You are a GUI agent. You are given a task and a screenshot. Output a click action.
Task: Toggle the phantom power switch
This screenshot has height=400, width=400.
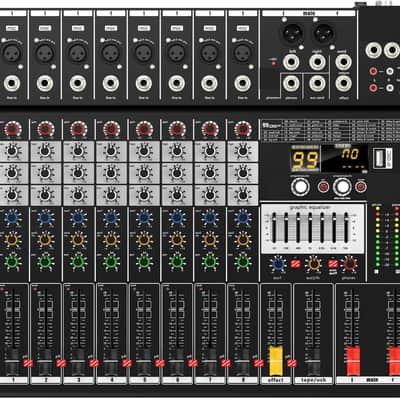(274, 63)
